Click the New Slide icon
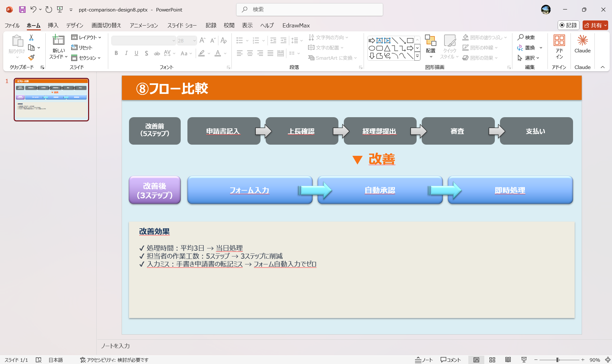This screenshot has width=612, height=364. [58, 40]
